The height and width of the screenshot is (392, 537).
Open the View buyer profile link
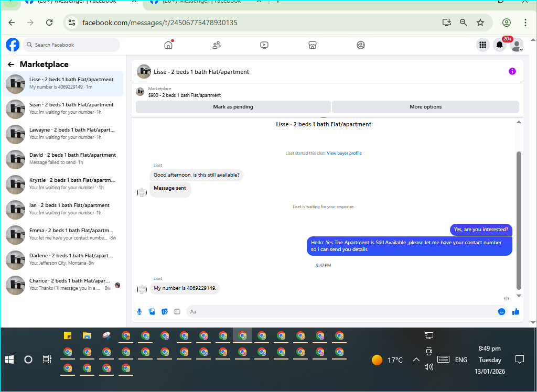tap(344, 153)
